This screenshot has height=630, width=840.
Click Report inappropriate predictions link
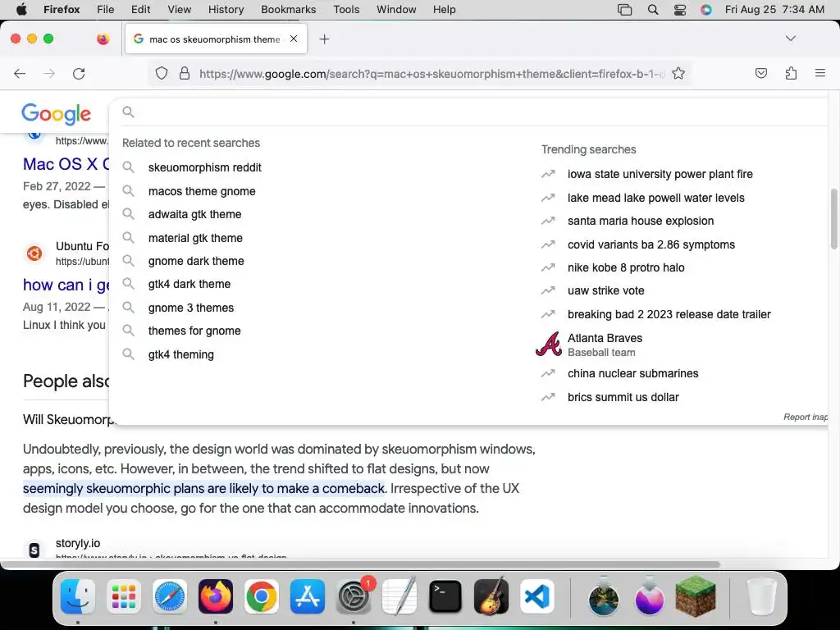(x=806, y=417)
